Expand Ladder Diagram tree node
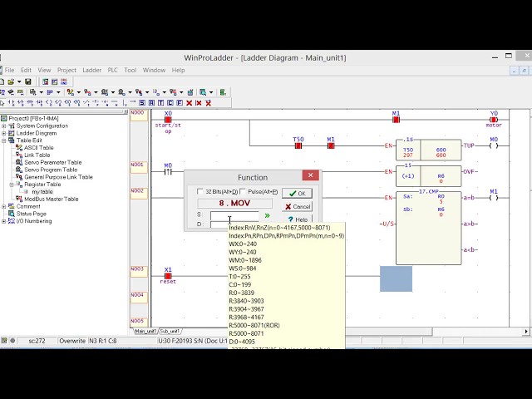 click(3, 133)
